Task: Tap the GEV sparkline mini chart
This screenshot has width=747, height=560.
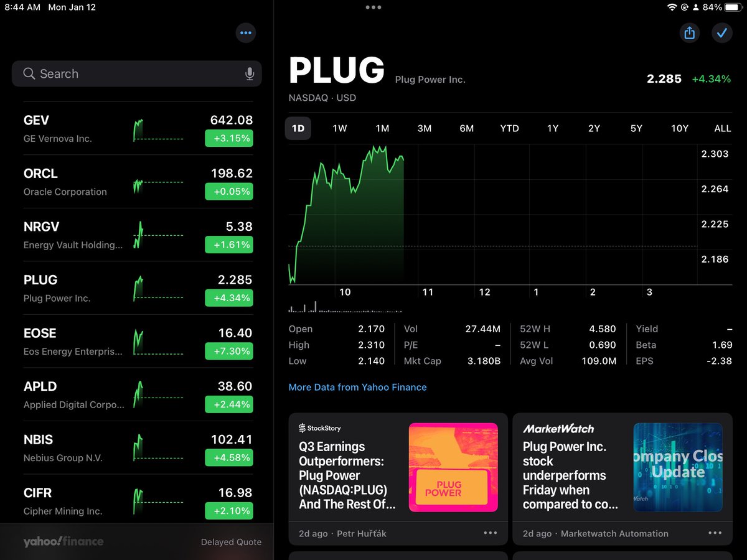Action: pyautogui.click(x=158, y=129)
